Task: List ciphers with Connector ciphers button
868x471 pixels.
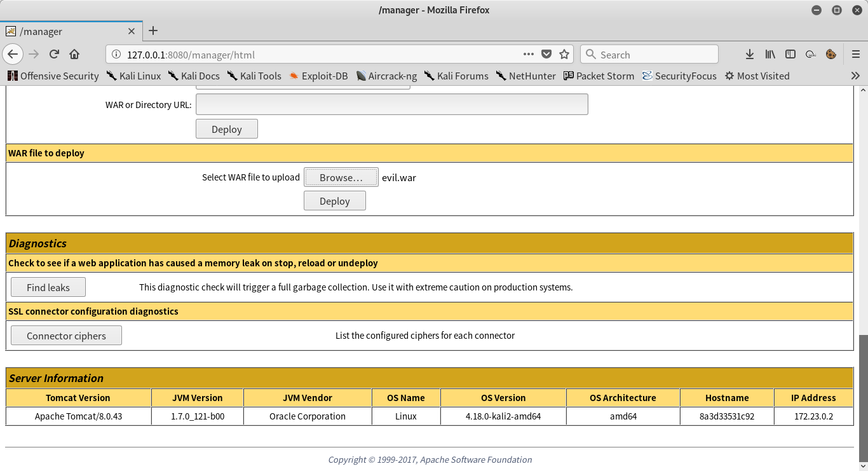Action: pos(66,336)
